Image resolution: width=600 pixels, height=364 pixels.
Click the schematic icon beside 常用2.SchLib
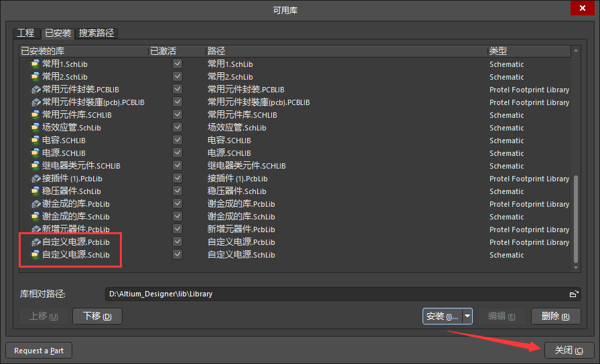(35, 76)
